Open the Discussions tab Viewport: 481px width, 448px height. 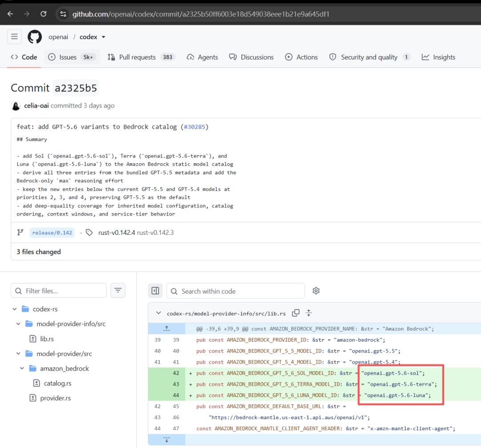[x=251, y=57]
